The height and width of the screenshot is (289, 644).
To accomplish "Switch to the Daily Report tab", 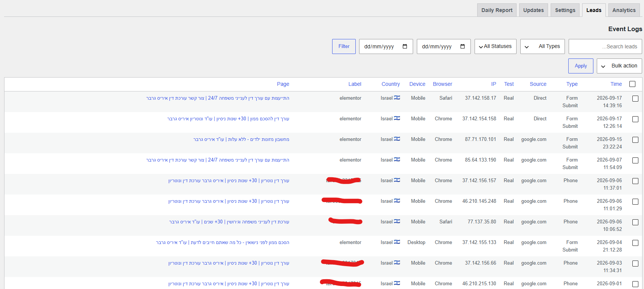I will click(497, 10).
